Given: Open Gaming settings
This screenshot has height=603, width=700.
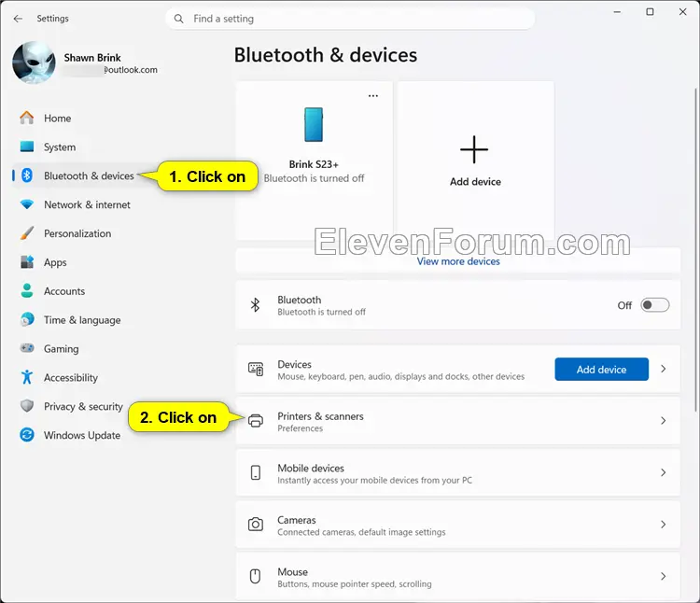Looking at the screenshot, I should point(62,349).
